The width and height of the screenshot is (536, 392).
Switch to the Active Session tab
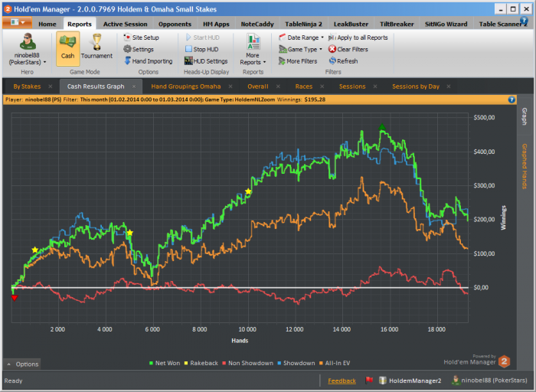[x=125, y=24]
